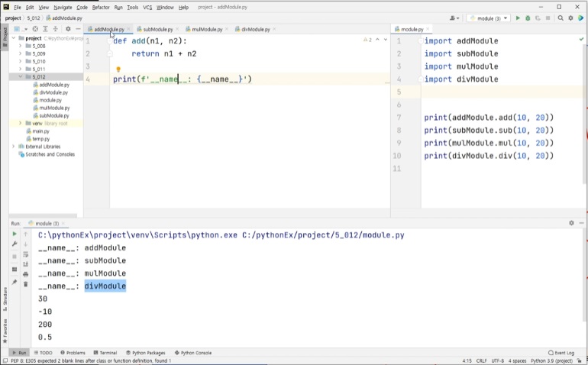Screen dimensions: 588x365
Task: Hide the Project tool window
Action: click(78, 29)
